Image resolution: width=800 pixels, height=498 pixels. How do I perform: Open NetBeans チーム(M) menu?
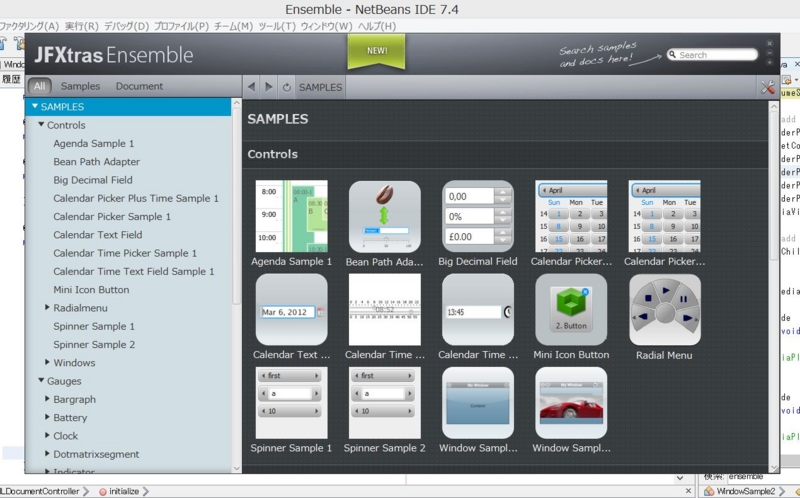click(x=233, y=26)
